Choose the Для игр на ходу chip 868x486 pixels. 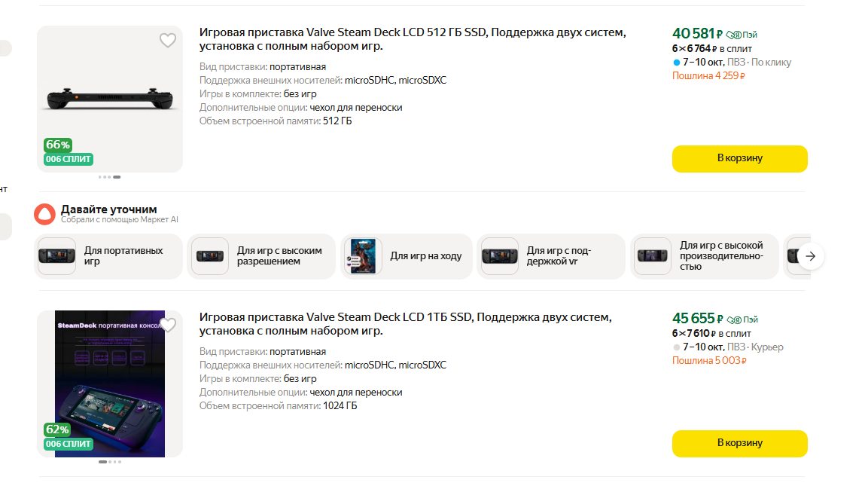[407, 256]
